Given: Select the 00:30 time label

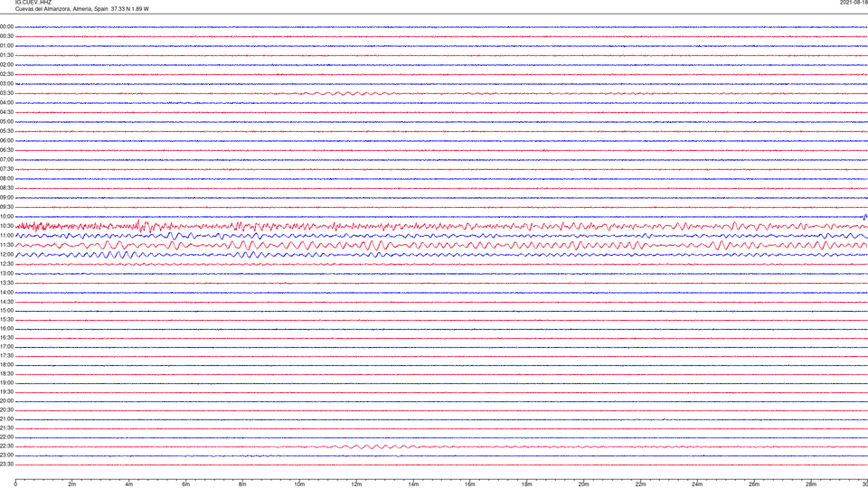Looking at the screenshot, I should [x=6, y=36].
